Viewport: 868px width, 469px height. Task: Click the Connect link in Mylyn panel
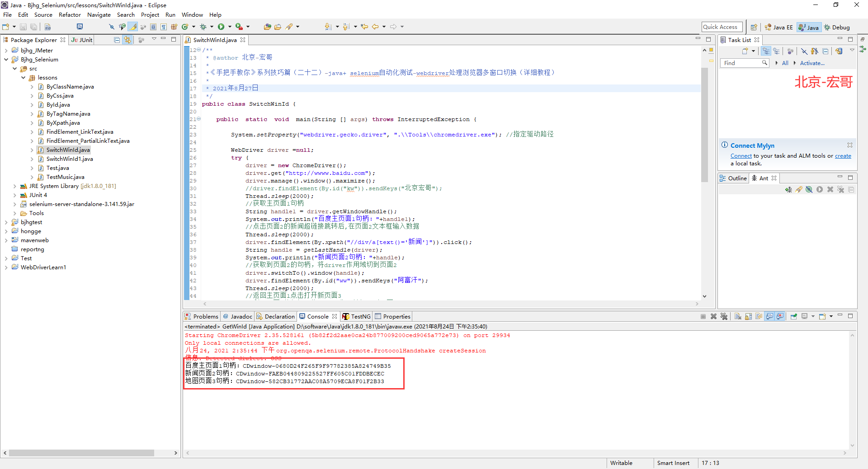click(x=741, y=156)
